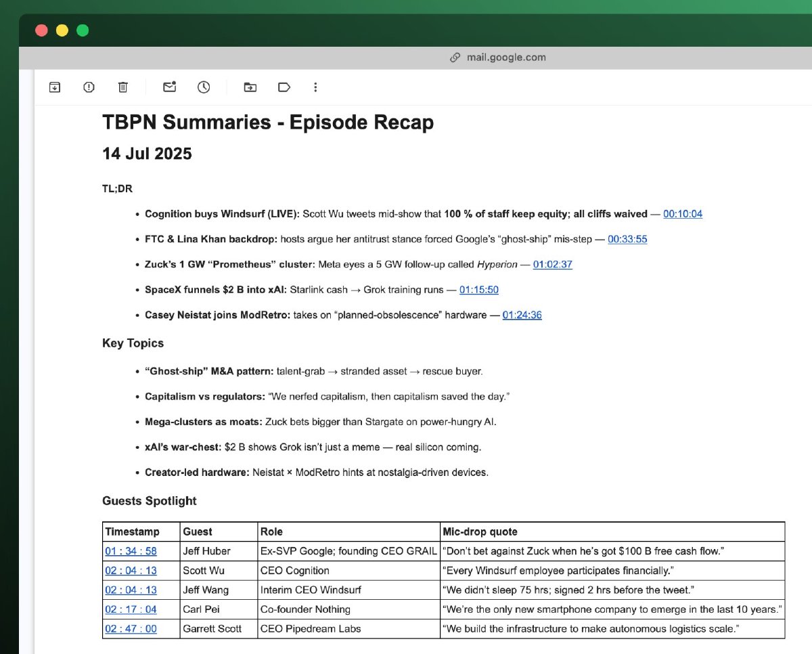The width and height of the screenshot is (812, 654).
Task: Open the 01:24:36 Casey Neistat timestamp
Action: pyautogui.click(x=522, y=315)
